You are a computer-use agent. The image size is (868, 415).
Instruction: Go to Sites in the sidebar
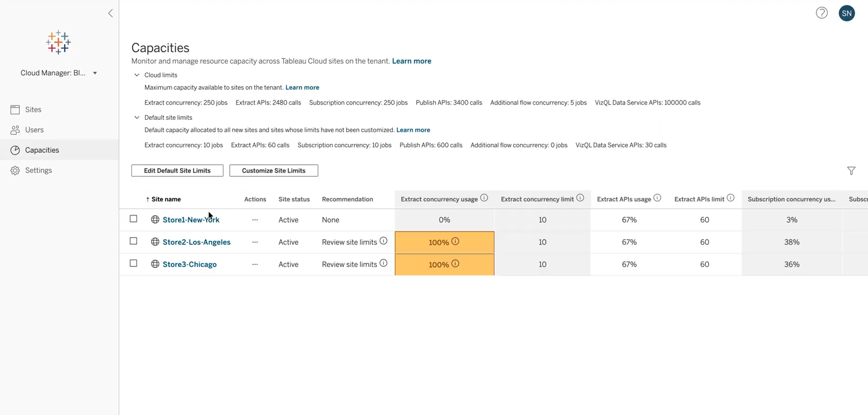59,109
